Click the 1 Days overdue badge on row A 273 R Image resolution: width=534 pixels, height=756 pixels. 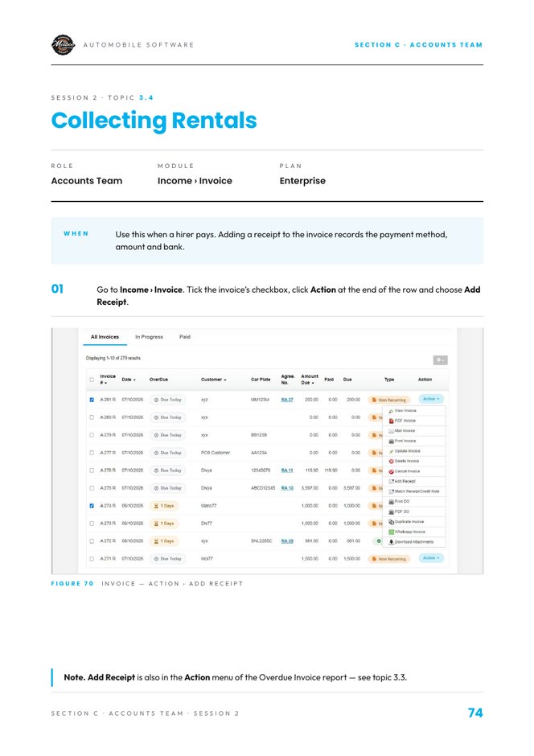click(164, 524)
